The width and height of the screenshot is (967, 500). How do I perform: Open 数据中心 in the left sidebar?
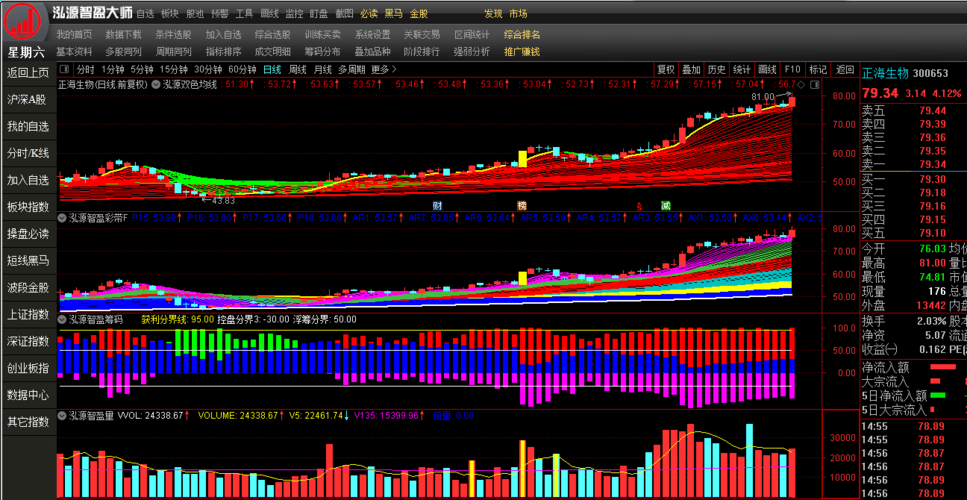click(28, 395)
